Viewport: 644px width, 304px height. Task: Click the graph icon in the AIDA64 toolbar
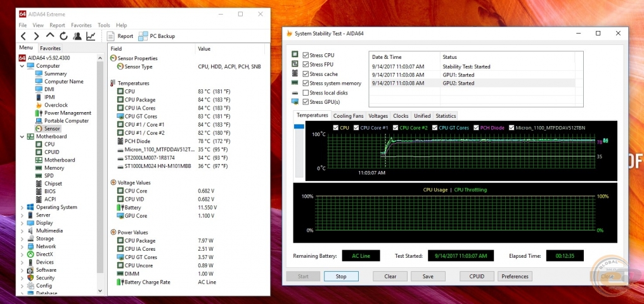(x=91, y=36)
